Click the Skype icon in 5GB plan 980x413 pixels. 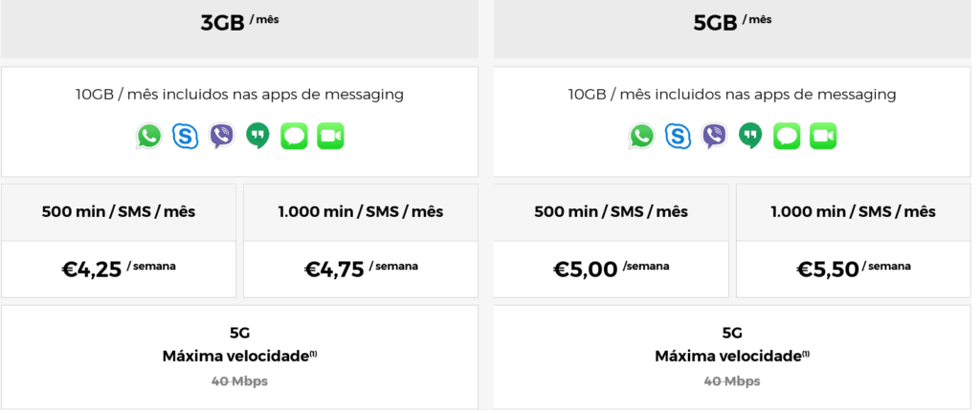tap(678, 136)
